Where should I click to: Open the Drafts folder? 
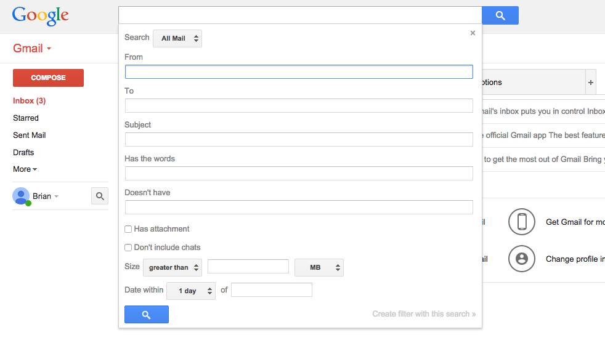click(x=23, y=152)
